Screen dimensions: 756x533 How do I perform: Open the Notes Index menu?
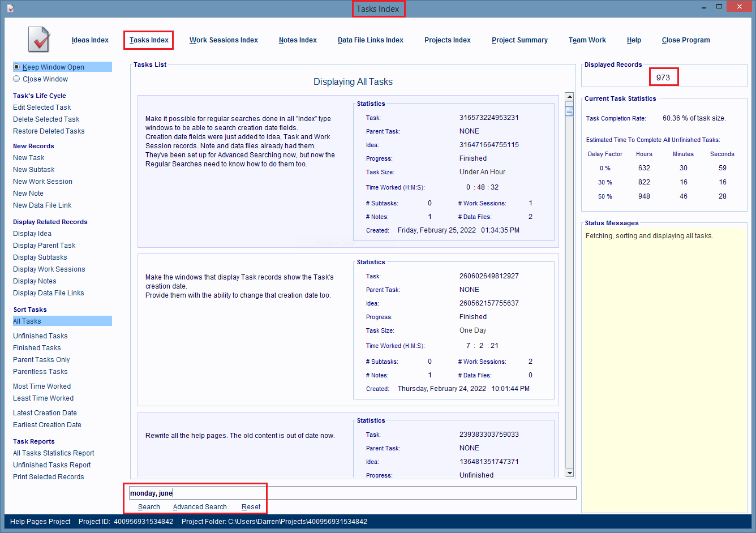(298, 40)
